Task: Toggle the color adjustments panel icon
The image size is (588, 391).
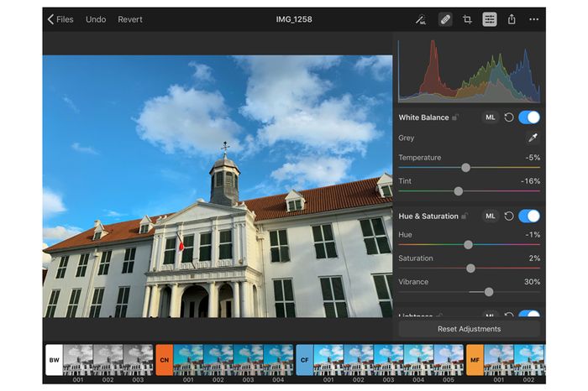Action: [490, 19]
